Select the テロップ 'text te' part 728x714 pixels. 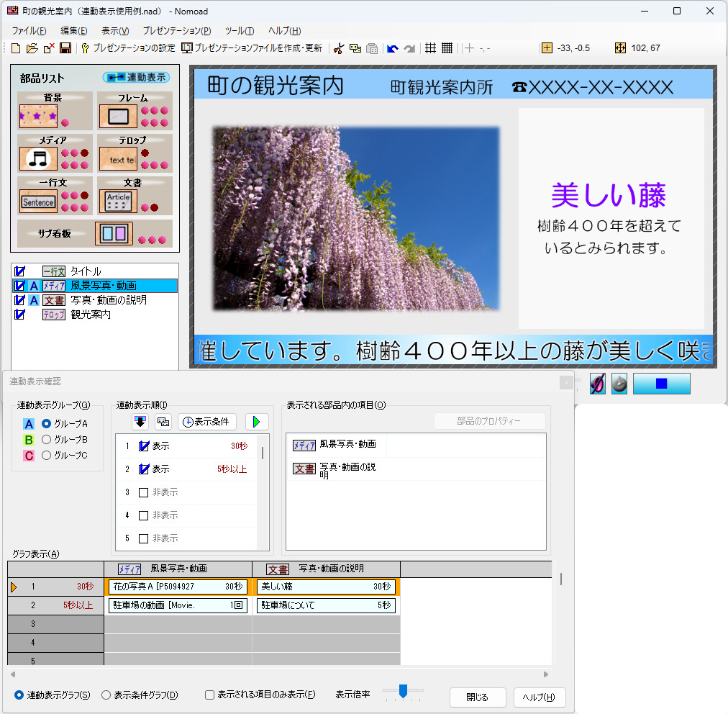(119, 159)
